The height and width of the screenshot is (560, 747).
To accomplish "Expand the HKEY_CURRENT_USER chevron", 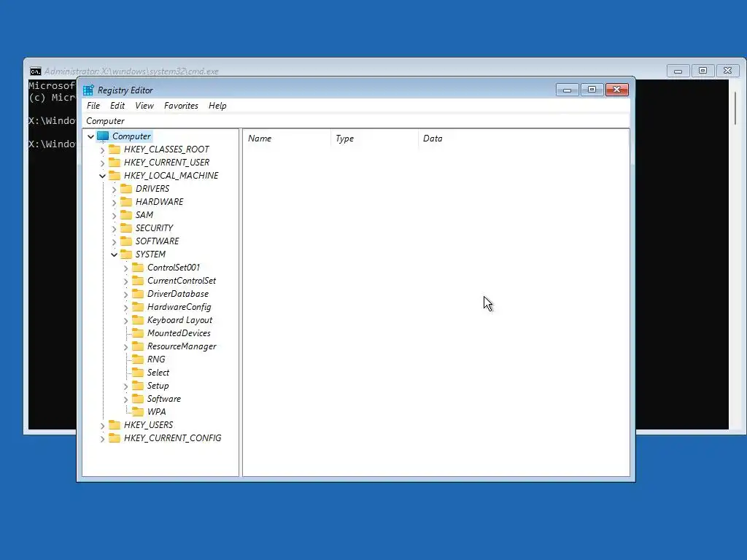I will click(x=102, y=163).
